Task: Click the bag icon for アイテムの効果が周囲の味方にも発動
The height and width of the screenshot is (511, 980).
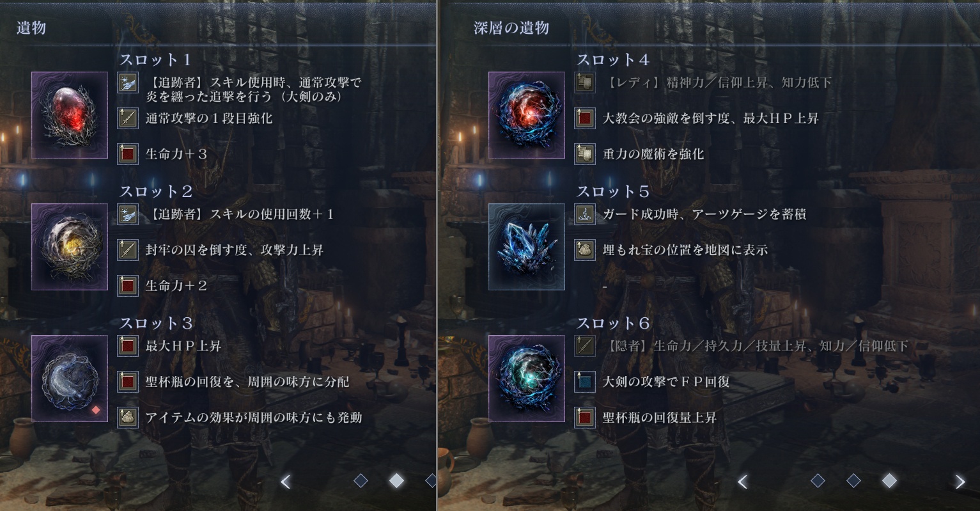Action: 128,418
